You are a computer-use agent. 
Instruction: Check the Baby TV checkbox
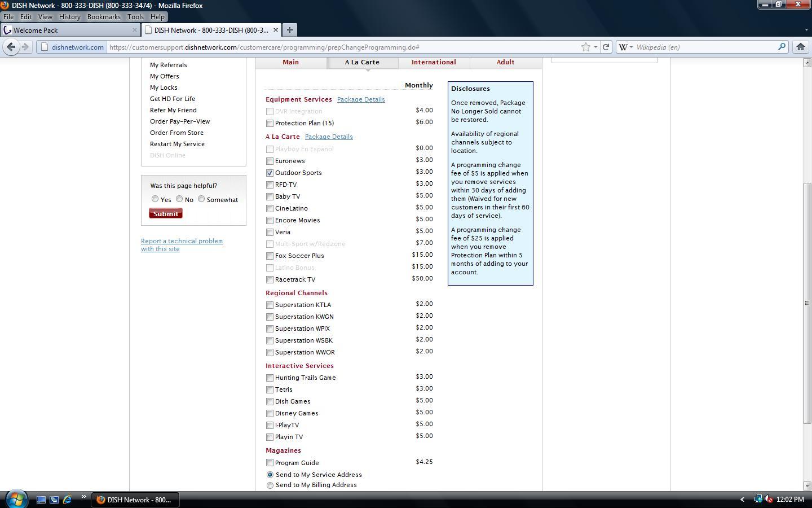point(270,196)
